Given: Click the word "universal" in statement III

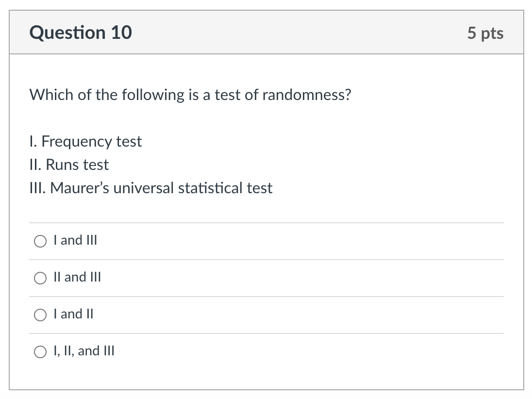Looking at the screenshot, I should (144, 188).
